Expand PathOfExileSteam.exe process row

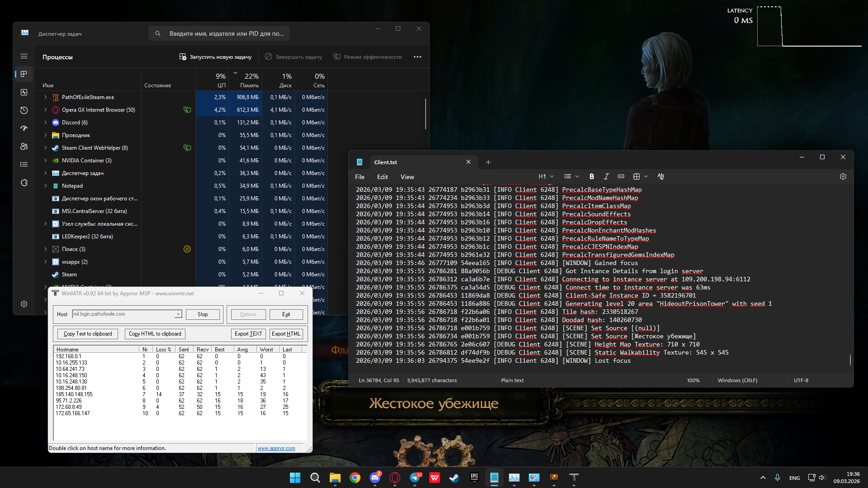tap(45, 97)
